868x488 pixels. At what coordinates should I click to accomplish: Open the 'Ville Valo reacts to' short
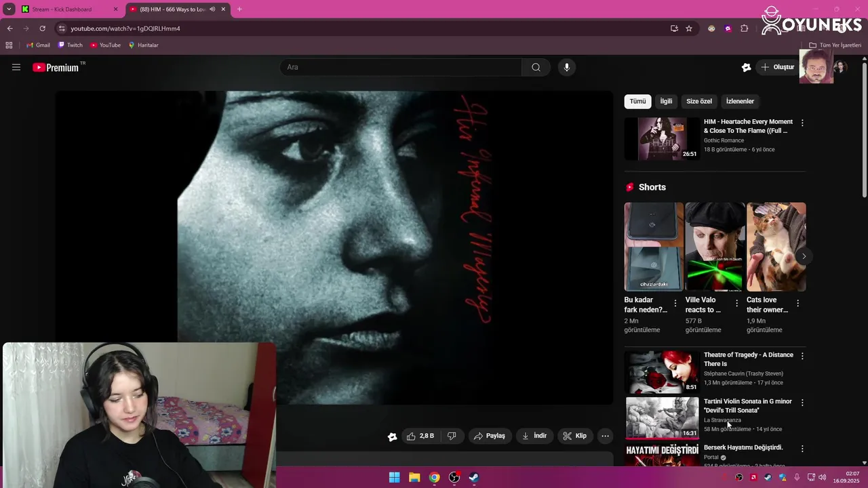[715, 247]
